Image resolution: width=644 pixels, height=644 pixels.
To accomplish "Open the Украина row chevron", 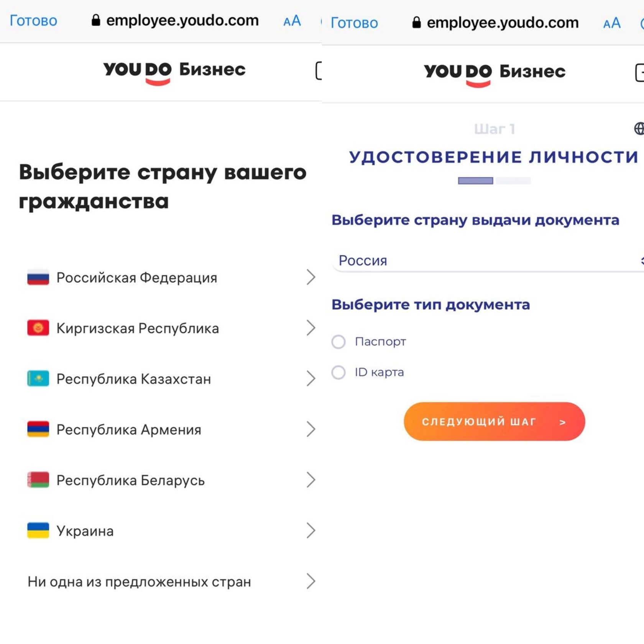I will click(x=310, y=531).
